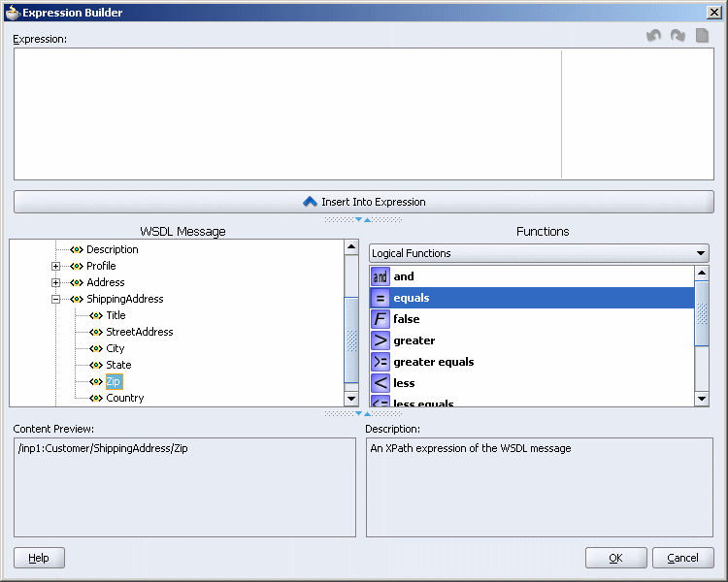
Task: Click Functions list scrollbar thumb
Action: [x=702, y=313]
